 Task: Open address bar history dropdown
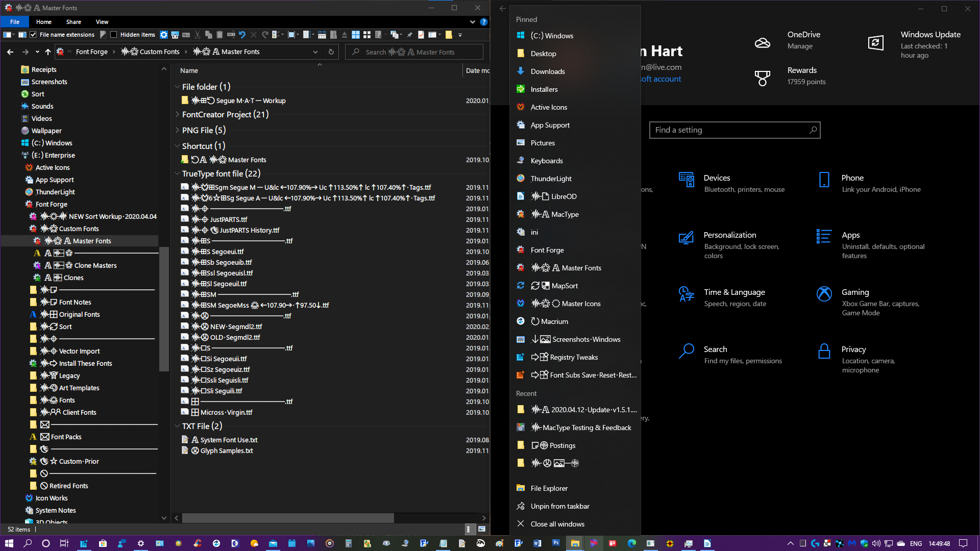(x=315, y=52)
